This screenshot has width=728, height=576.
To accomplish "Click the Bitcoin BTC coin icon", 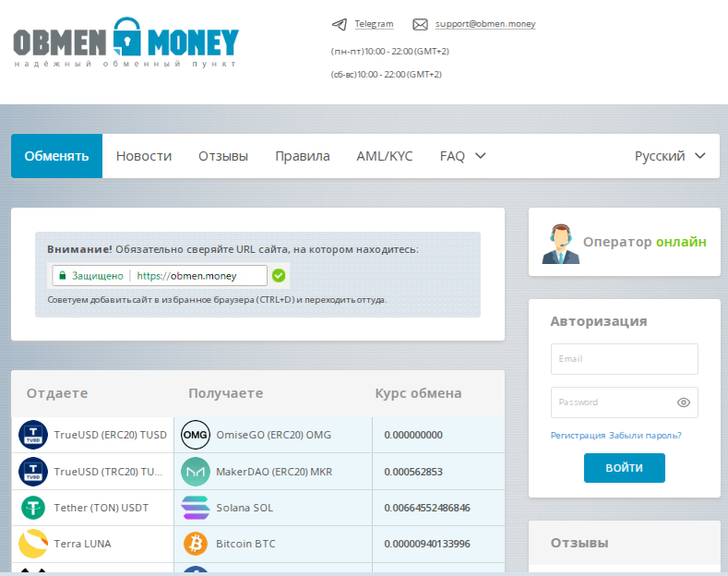I will point(196,544).
